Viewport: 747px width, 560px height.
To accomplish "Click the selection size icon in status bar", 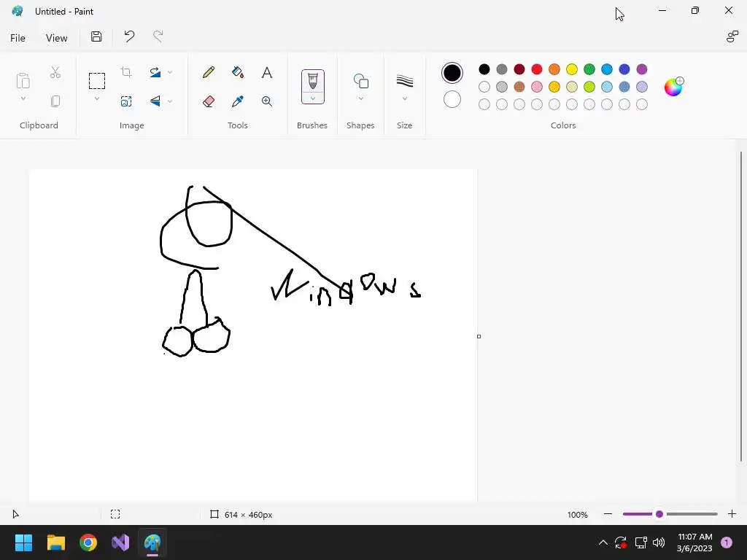I will pos(115,514).
